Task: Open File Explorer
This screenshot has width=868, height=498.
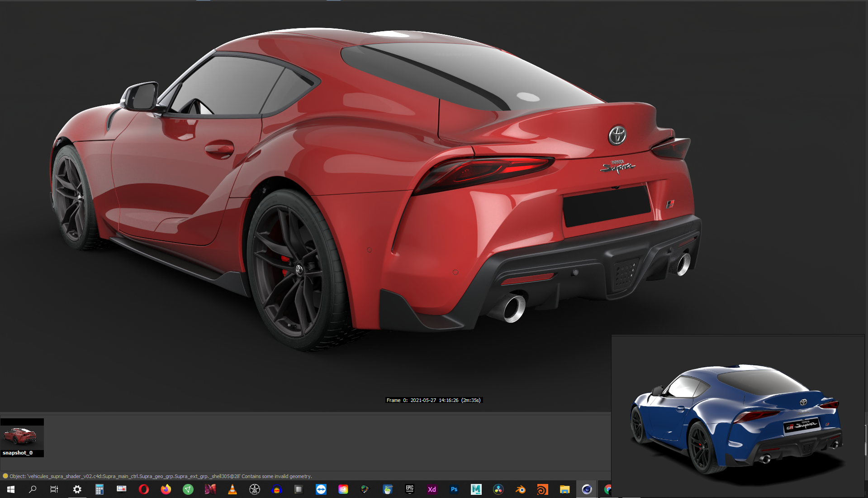Action: pos(564,489)
